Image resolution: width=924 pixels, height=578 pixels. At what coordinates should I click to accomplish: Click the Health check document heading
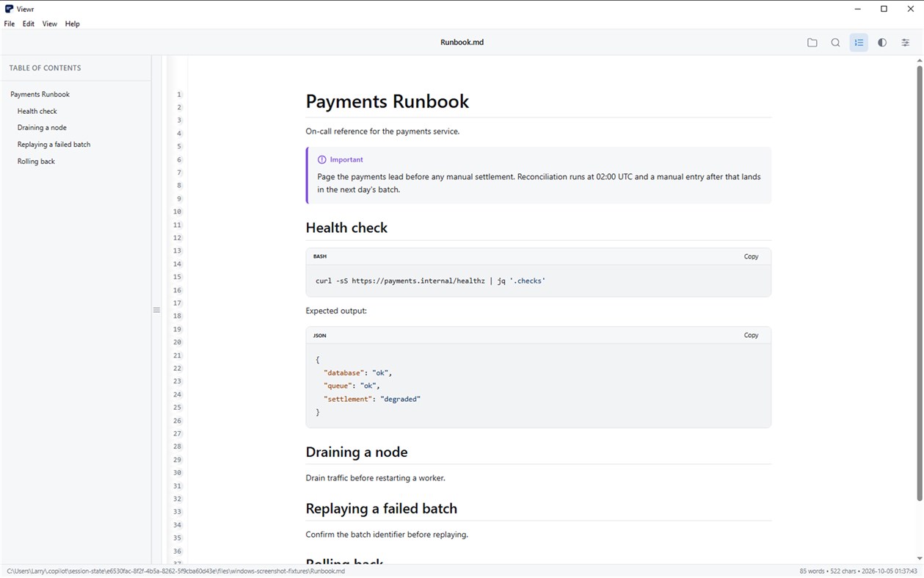[x=346, y=228]
